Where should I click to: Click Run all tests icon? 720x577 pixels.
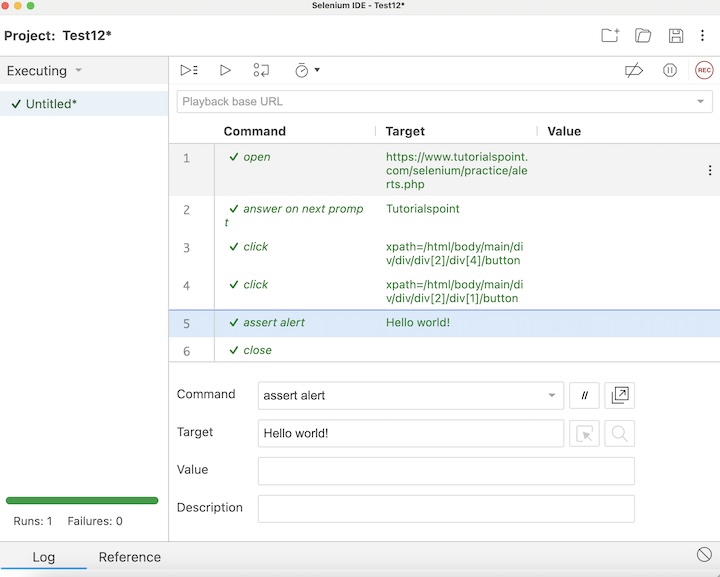(189, 70)
